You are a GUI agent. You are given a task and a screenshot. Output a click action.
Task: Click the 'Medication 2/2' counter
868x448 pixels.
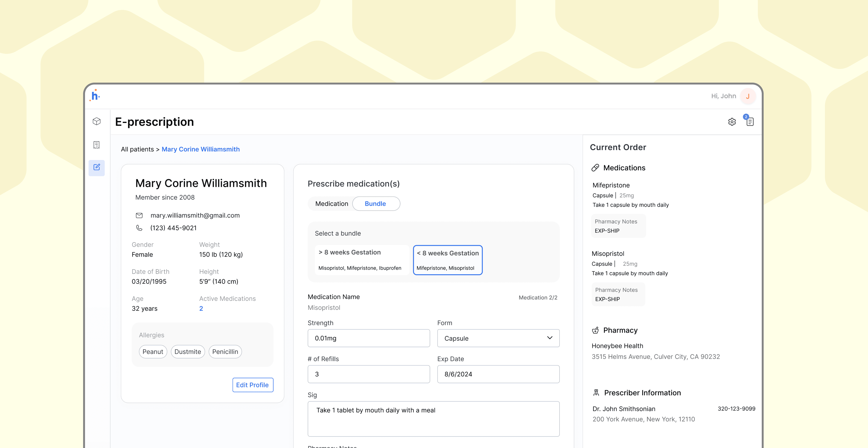tap(538, 297)
